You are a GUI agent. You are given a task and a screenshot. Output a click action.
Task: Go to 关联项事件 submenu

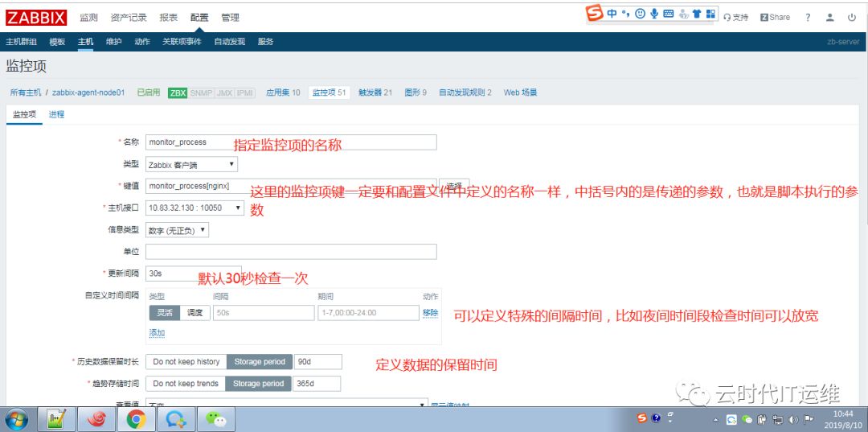[x=182, y=42]
